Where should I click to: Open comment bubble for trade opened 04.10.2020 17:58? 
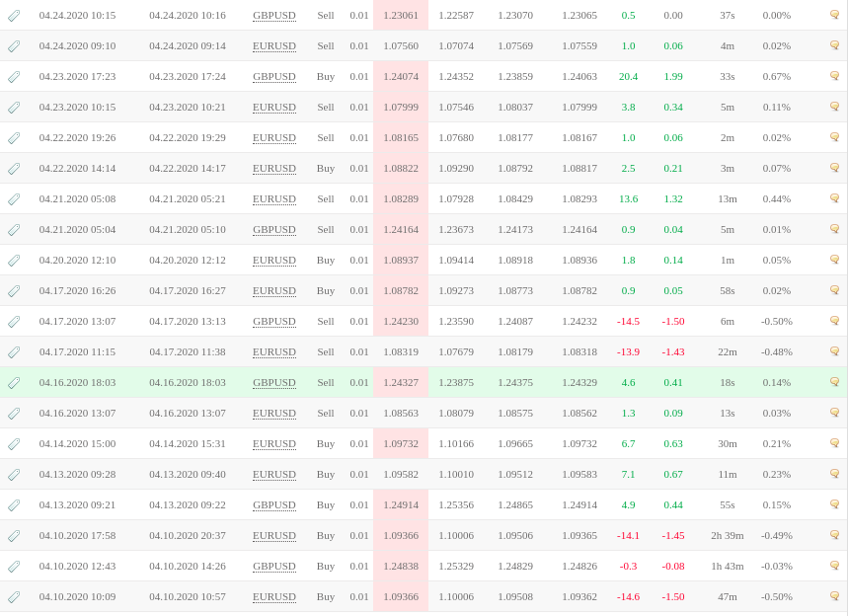point(834,535)
